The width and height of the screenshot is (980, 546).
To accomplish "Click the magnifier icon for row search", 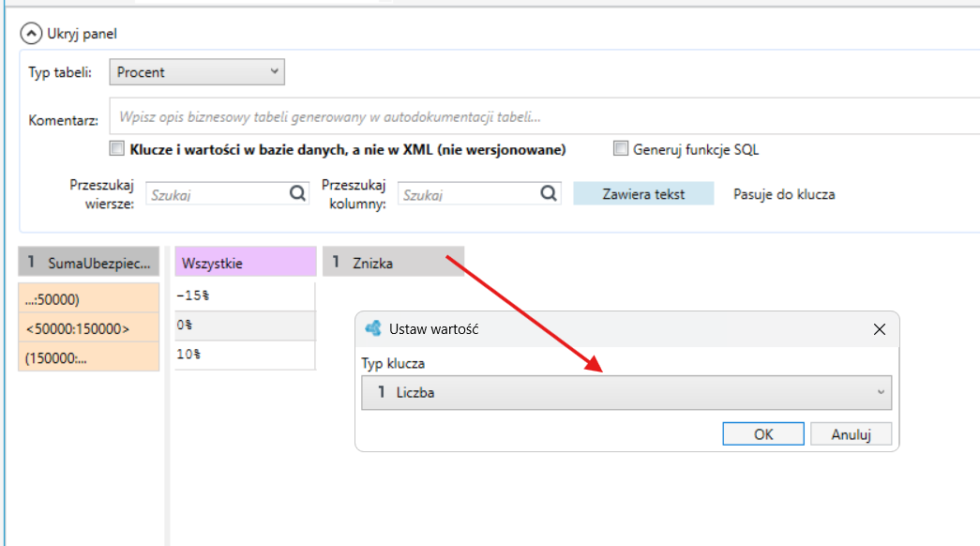I will (x=297, y=193).
